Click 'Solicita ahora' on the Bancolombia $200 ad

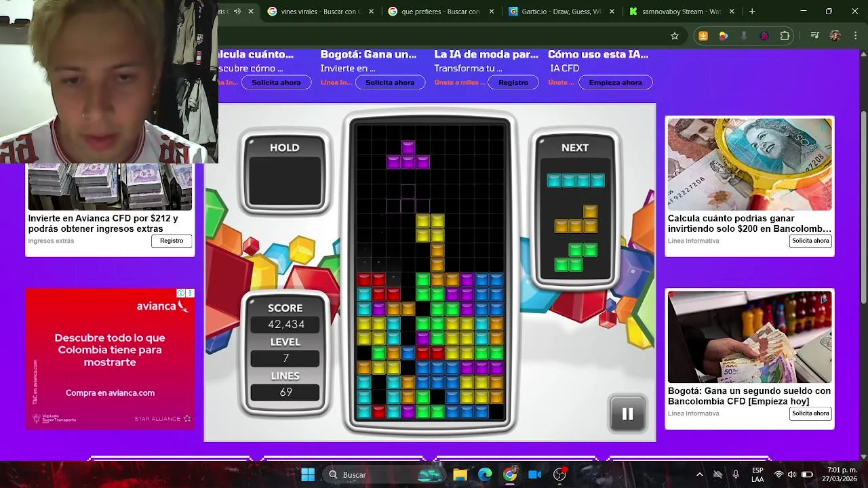click(x=810, y=241)
